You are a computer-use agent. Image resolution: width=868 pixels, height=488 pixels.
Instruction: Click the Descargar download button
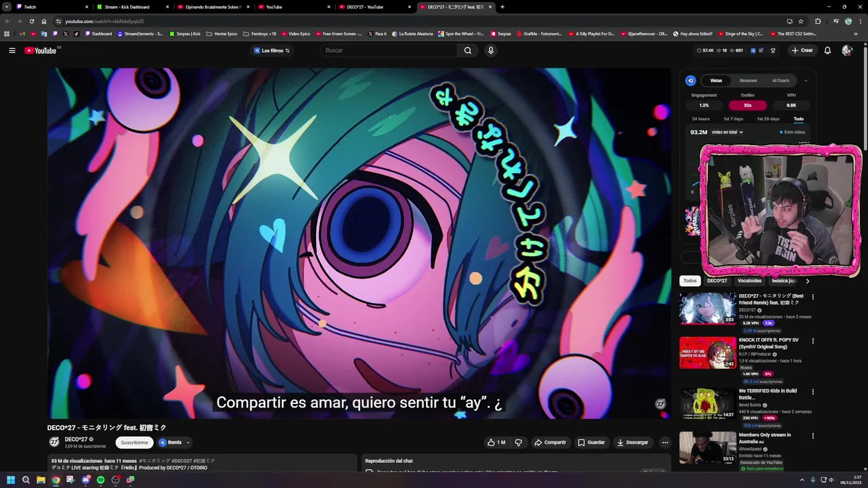coord(632,443)
